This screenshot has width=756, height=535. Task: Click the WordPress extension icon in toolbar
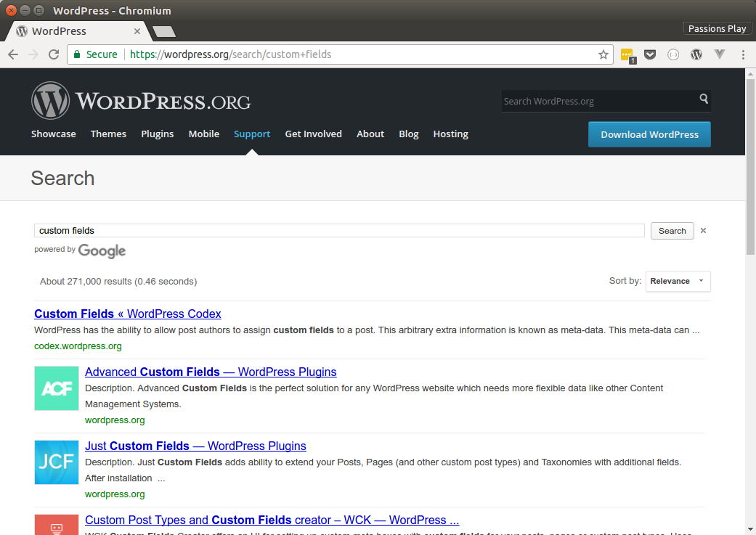coord(696,54)
